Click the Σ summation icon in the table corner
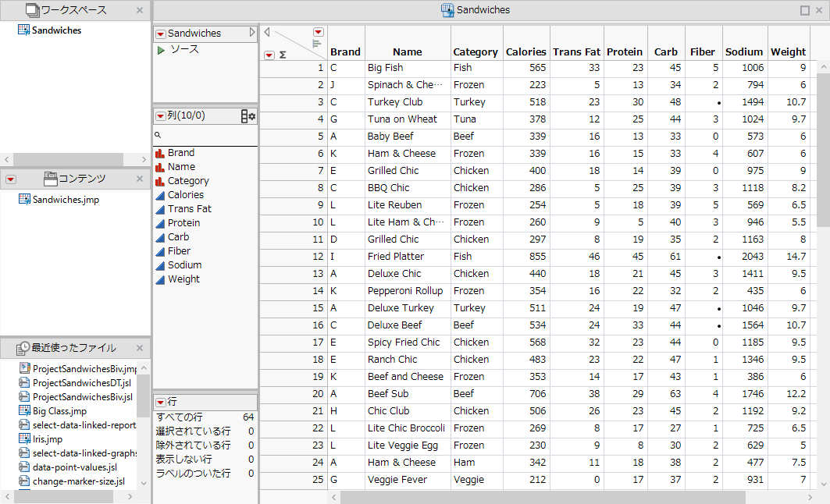Viewport: 830px width, 504px height. click(281, 53)
